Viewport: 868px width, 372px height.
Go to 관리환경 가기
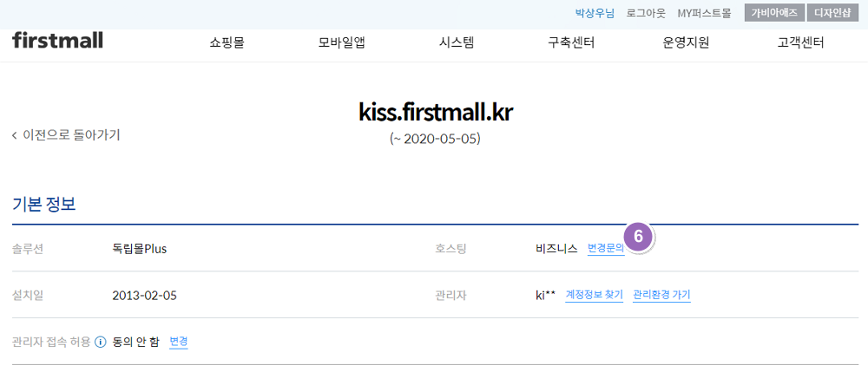pyautogui.click(x=661, y=295)
